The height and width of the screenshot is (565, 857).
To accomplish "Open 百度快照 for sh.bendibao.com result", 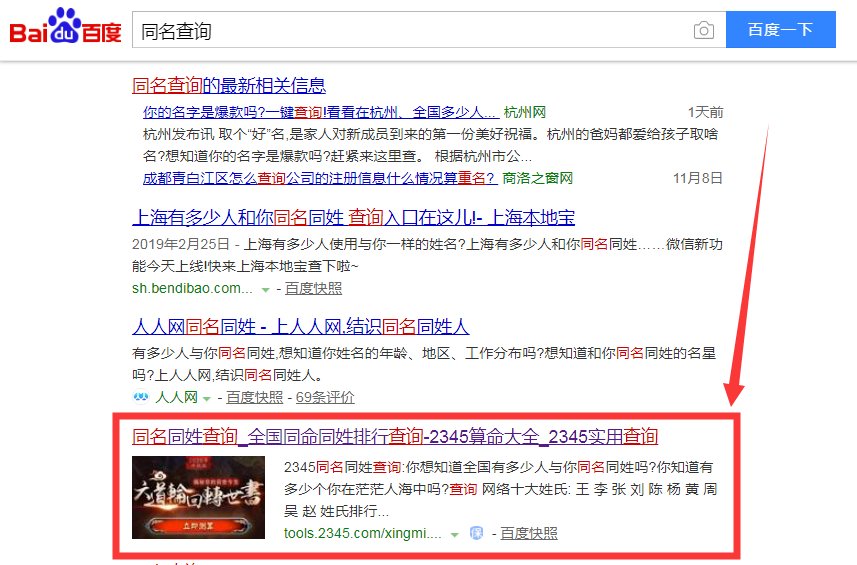I will [x=313, y=289].
